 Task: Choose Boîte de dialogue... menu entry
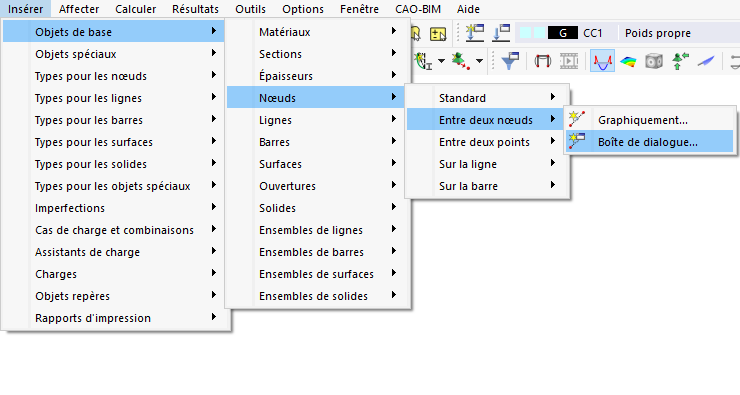pos(649,142)
